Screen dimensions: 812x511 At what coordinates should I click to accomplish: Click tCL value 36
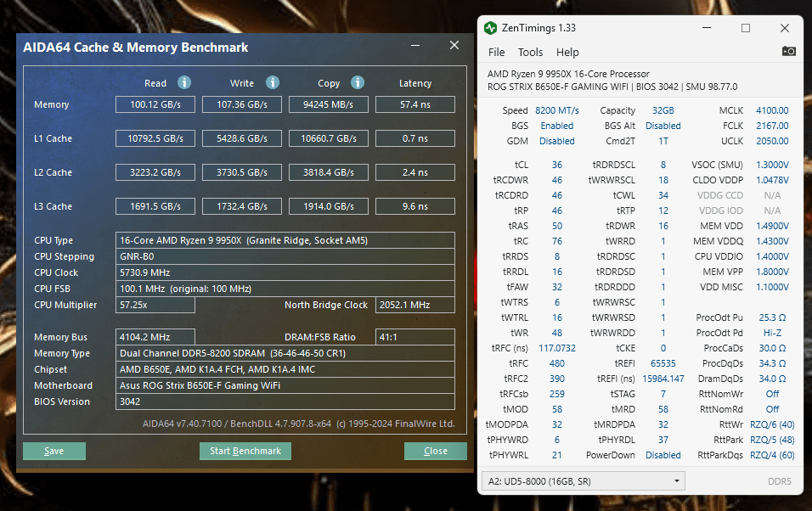click(556, 165)
